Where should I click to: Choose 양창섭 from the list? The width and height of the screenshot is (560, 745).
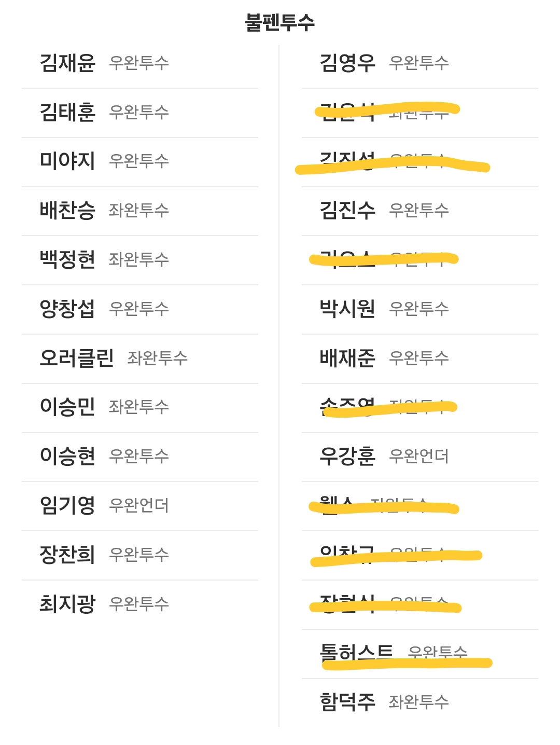pyautogui.click(x=140, y=309)
